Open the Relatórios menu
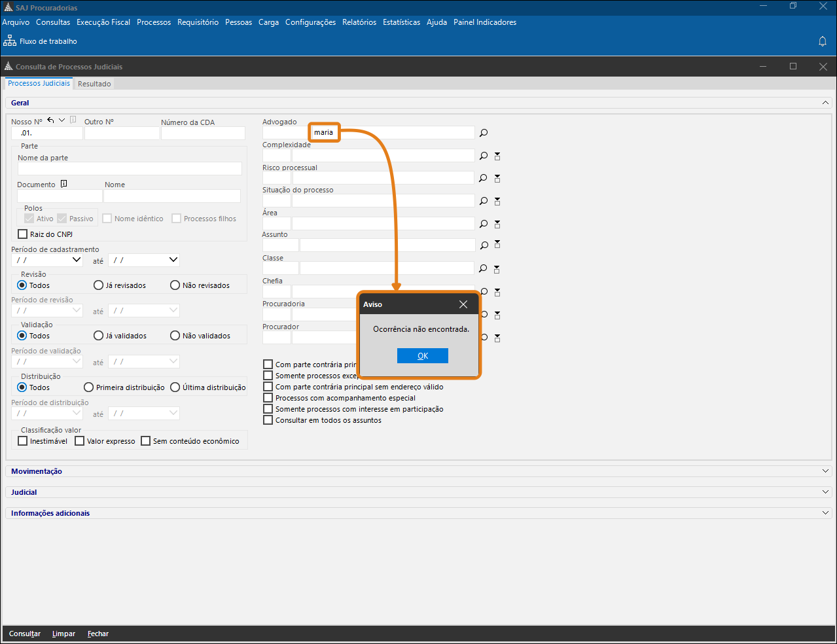This screenshot has width=837, height=644. [x=359, y=22]
